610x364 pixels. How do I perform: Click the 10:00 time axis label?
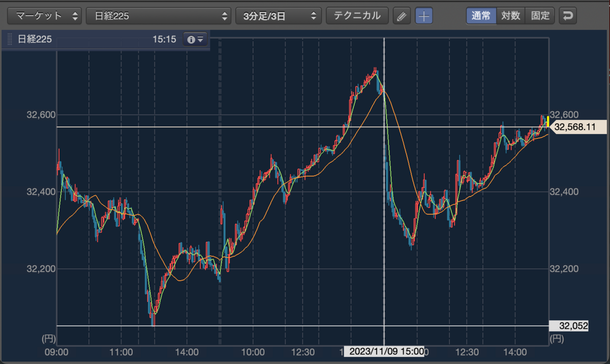(253, 352)
